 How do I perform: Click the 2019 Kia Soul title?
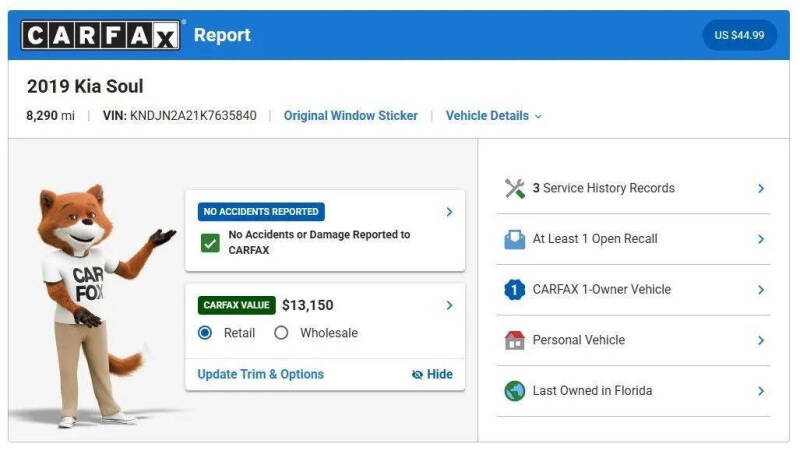tap(85, 86)
